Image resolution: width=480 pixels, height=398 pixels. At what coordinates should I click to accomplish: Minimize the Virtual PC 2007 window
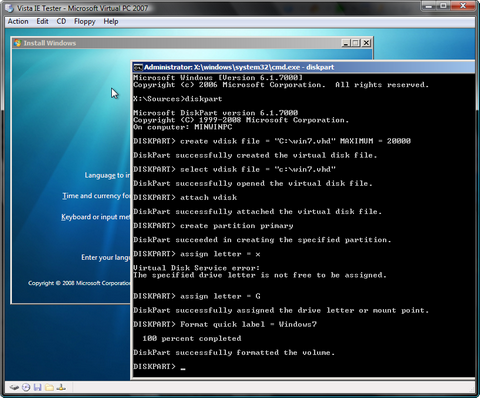pyautogui.click(x=429, y=6)
